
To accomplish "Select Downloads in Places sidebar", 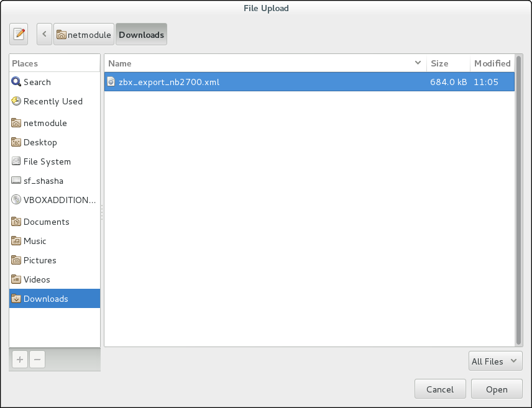I will 55,299.
